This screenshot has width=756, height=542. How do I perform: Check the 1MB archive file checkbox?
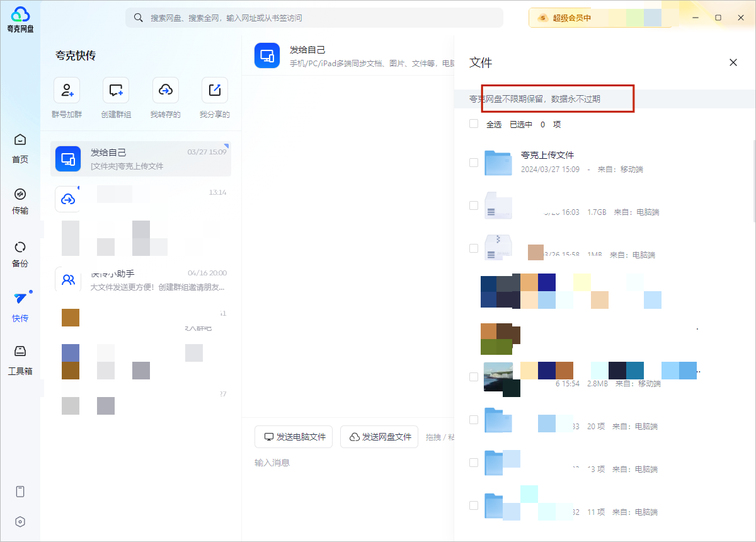(474, 248)
